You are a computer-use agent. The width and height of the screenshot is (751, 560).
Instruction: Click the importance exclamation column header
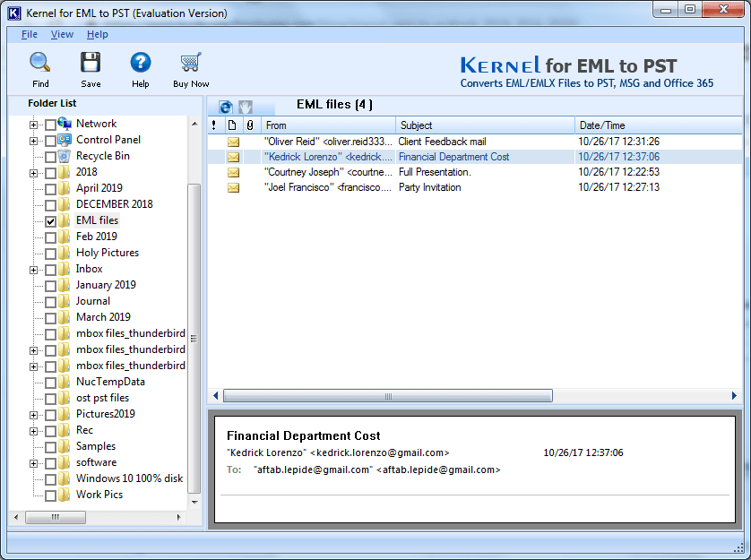coord(213,125)
